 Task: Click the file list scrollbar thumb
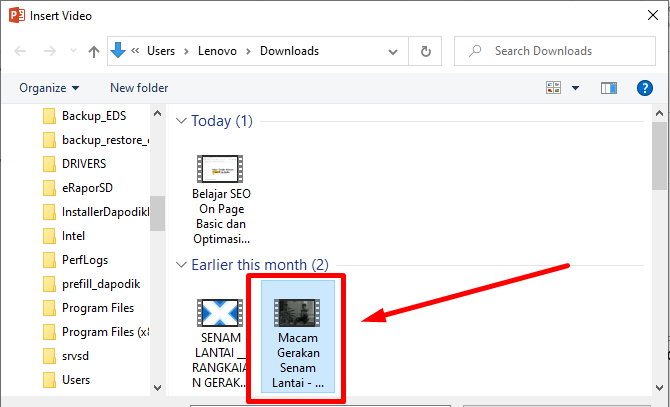click(659, 156)
